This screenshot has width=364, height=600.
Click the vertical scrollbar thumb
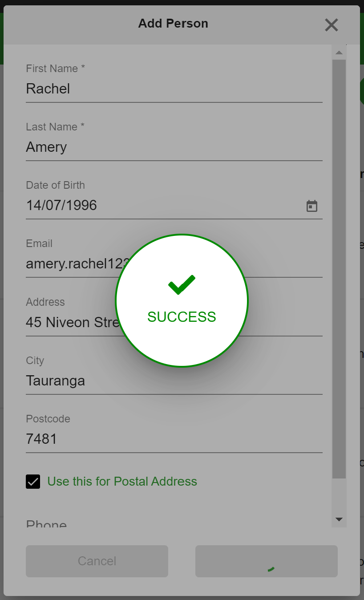pos(339,269)
